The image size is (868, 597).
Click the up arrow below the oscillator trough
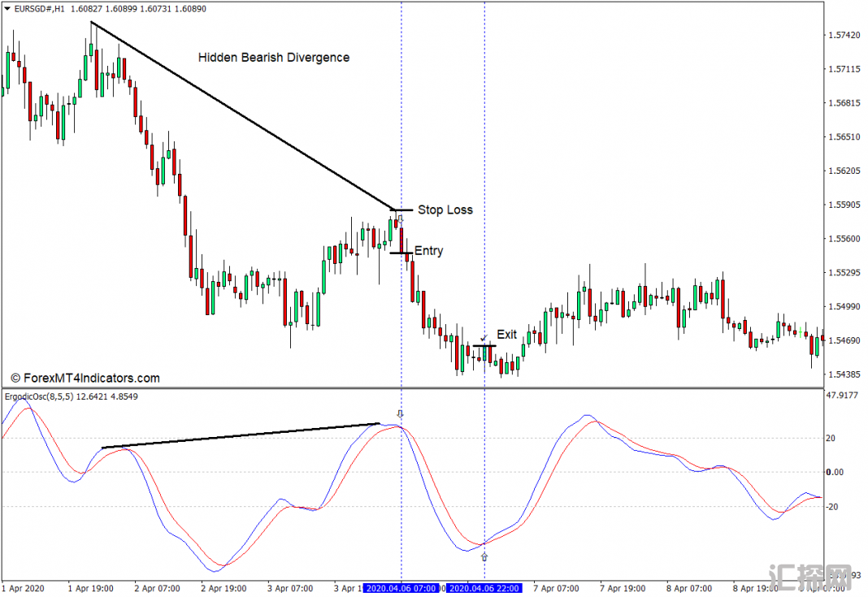coord(484,557)
